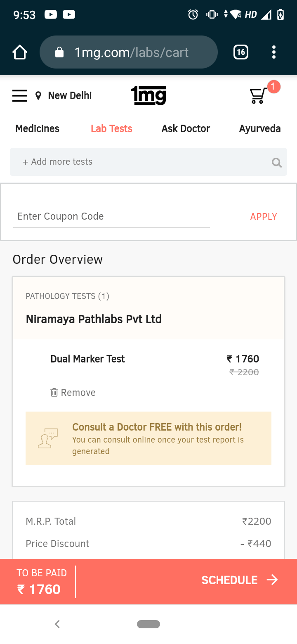
Task: Tap the 1mg.com/labs/cart address bar
Action: (129, 52)
